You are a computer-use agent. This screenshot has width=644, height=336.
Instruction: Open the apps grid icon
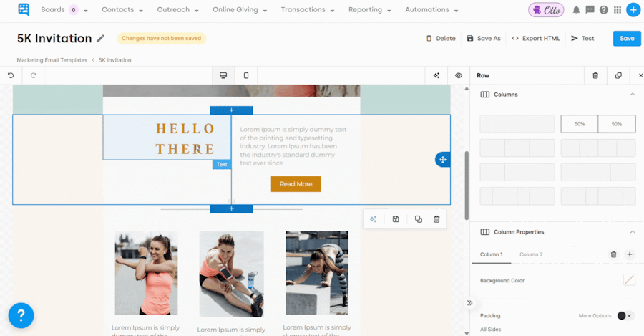tap(618, 10)
